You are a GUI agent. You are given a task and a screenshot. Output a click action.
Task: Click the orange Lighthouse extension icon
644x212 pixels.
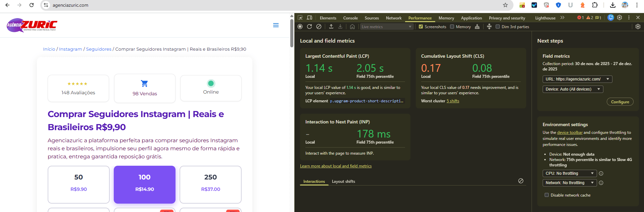583,5
